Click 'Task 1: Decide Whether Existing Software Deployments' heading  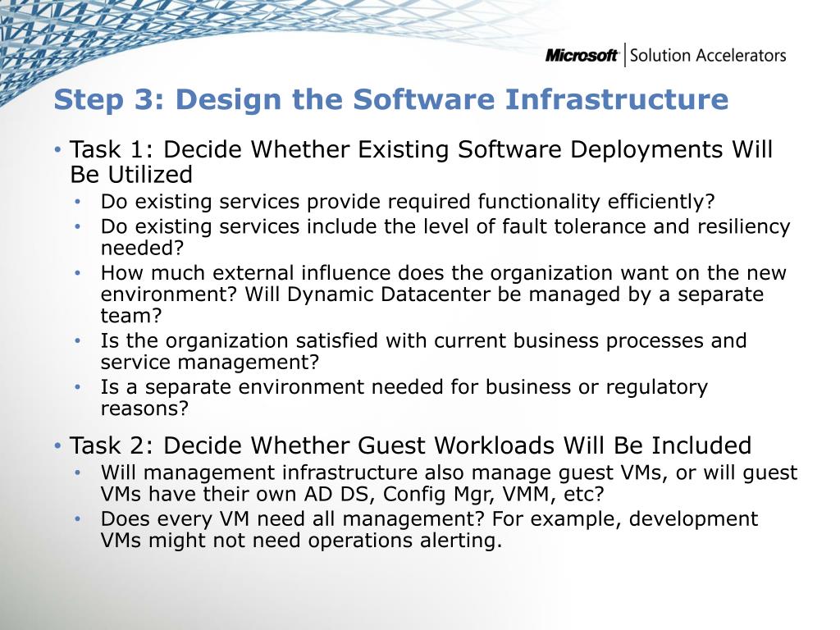pos(421,162)
